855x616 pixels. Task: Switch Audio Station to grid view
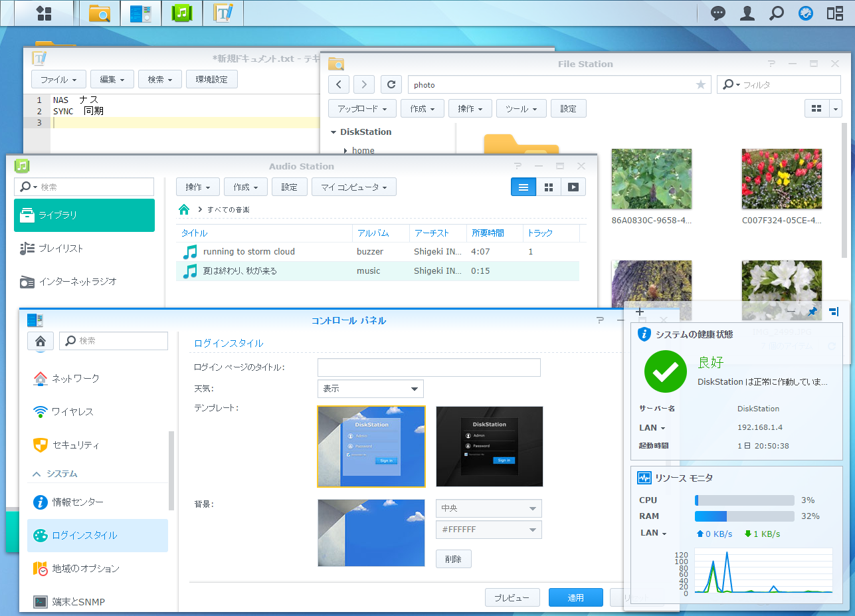coord(549,187)
